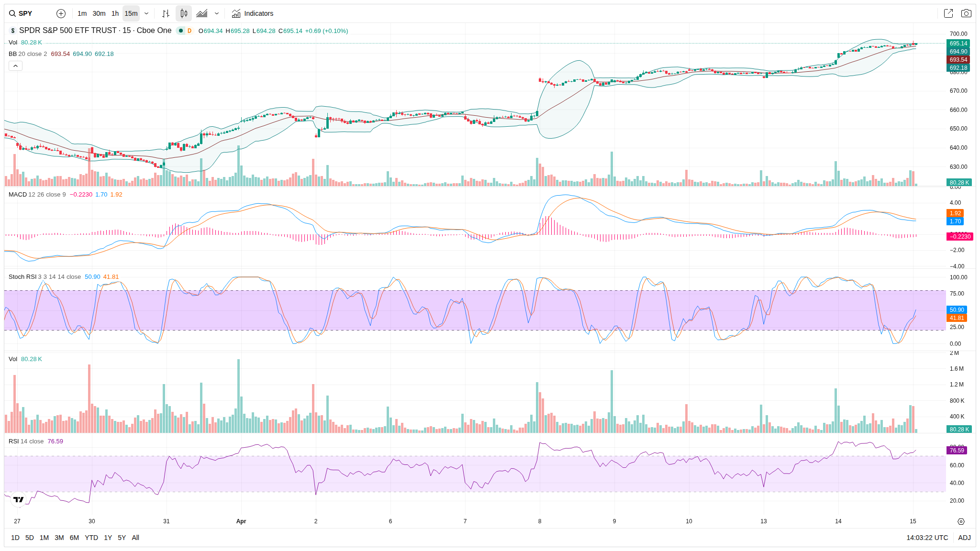Click the 695.14 current price label

pos(958,44)
